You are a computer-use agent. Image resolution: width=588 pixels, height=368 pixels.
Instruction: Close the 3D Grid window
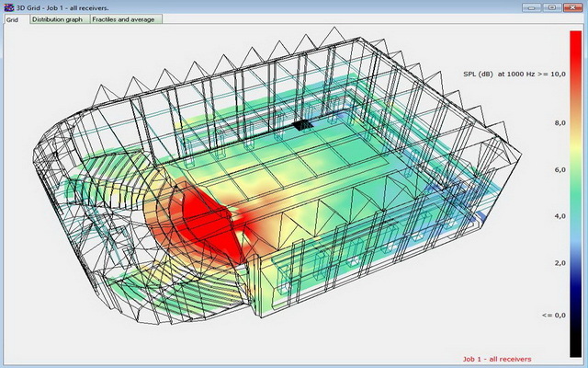(573, 6)
